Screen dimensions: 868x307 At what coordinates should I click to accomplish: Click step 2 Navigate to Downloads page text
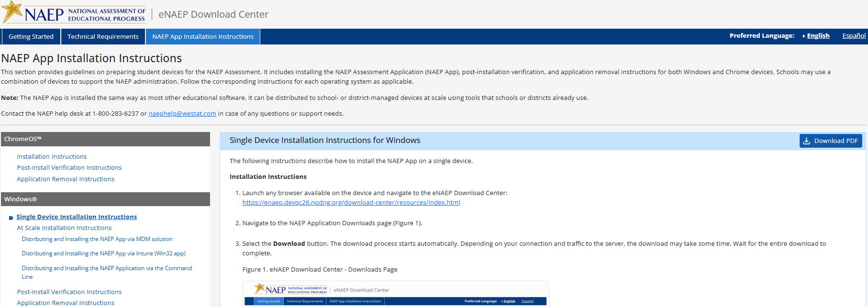(x=332, y=223)
